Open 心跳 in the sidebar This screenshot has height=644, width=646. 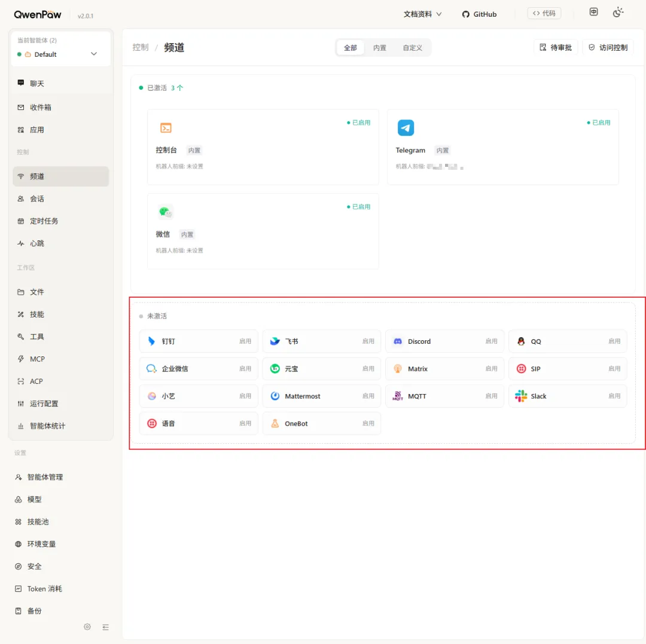60,243
